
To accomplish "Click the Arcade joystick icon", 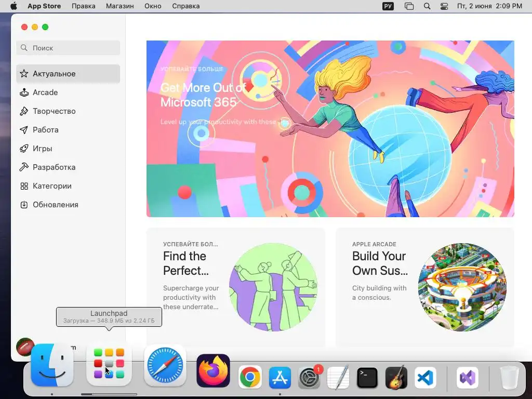I will [x=24, y=92].
